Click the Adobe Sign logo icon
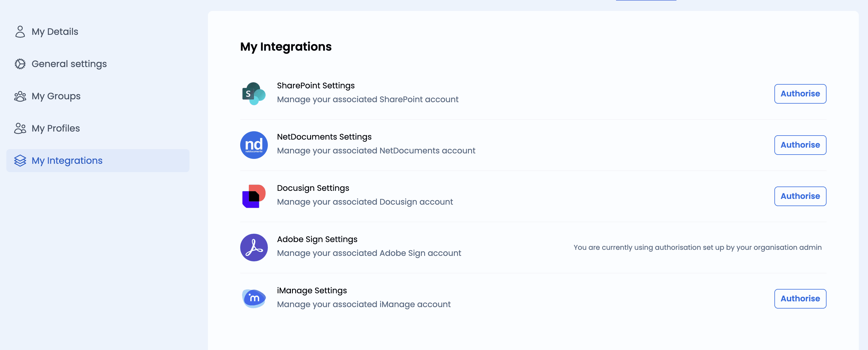Image resolution: width=868 pixels, height=350 pixels. coord(254,247)
